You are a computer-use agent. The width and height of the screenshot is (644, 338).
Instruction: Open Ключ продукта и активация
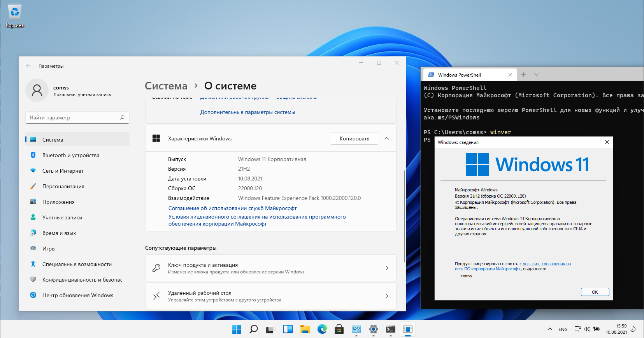click(271, 268)
